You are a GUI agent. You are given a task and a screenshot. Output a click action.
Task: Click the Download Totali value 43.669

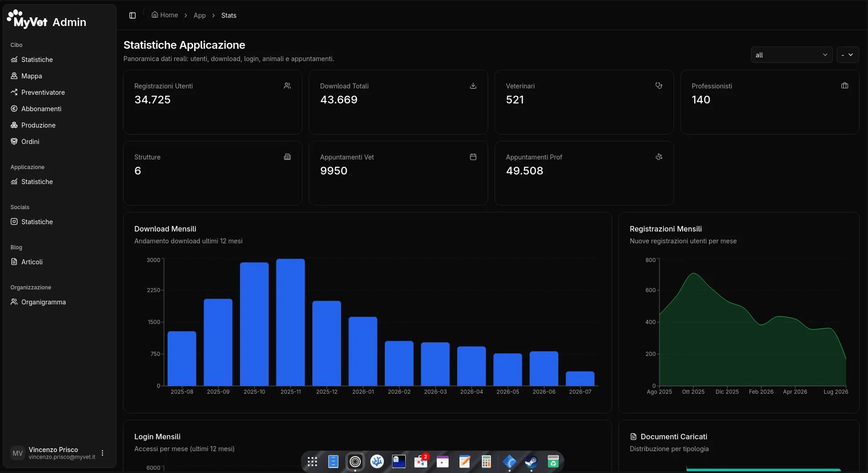coord(339,100)
